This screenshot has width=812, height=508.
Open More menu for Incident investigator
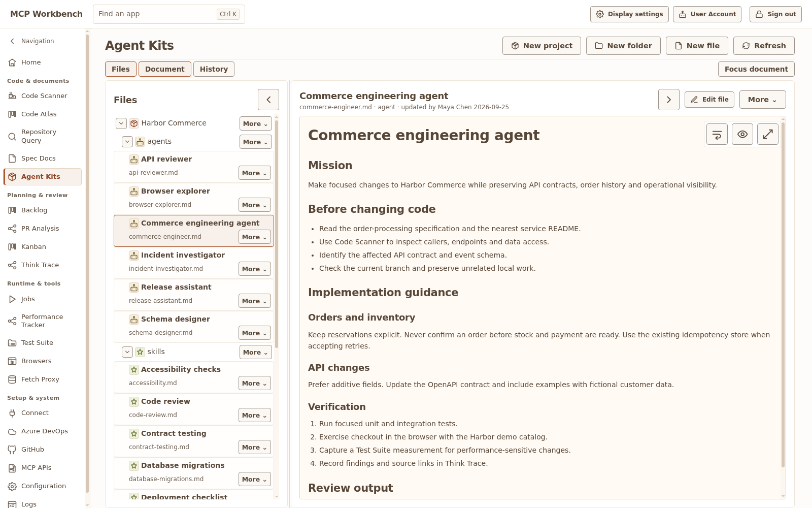click(255, 269)
